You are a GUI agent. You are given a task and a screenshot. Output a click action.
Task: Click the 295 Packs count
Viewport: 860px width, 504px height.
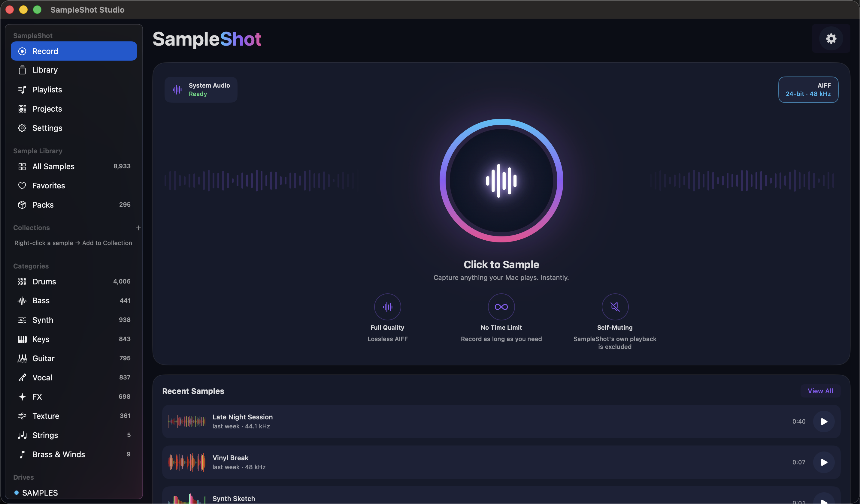125,205
